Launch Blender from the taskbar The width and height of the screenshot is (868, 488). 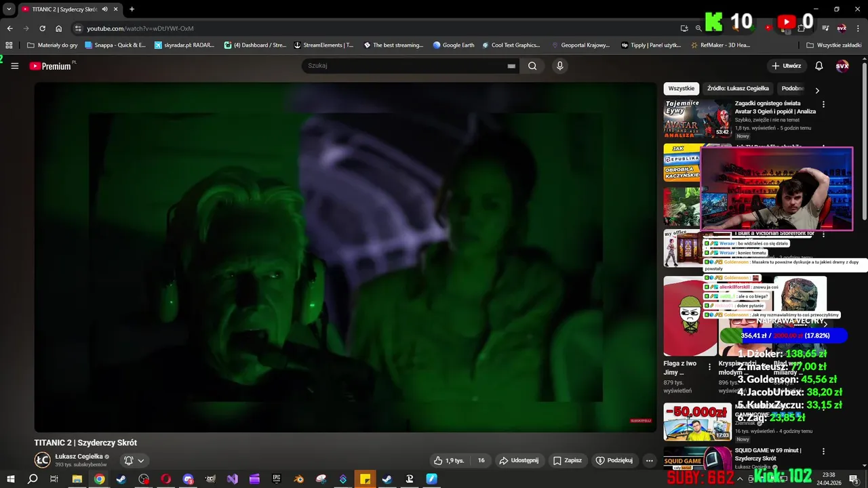point(299,479)
